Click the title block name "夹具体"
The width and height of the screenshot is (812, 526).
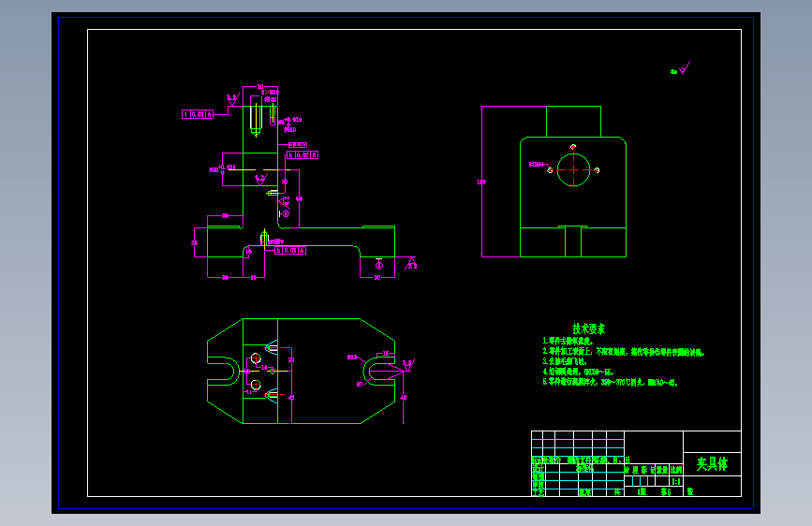tap(712, 464)
